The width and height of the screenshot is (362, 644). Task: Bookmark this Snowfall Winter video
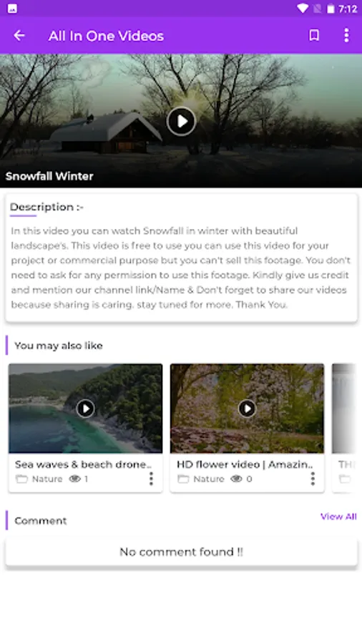314,35
